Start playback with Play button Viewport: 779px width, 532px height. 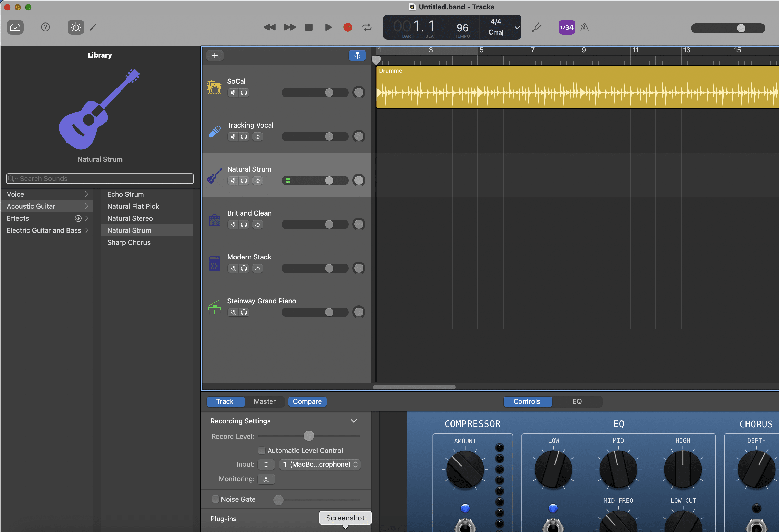(x=329, y=27)
